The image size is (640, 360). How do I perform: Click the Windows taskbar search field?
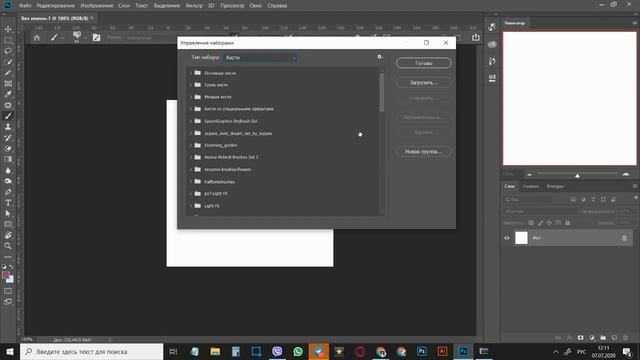pos(91,351)
